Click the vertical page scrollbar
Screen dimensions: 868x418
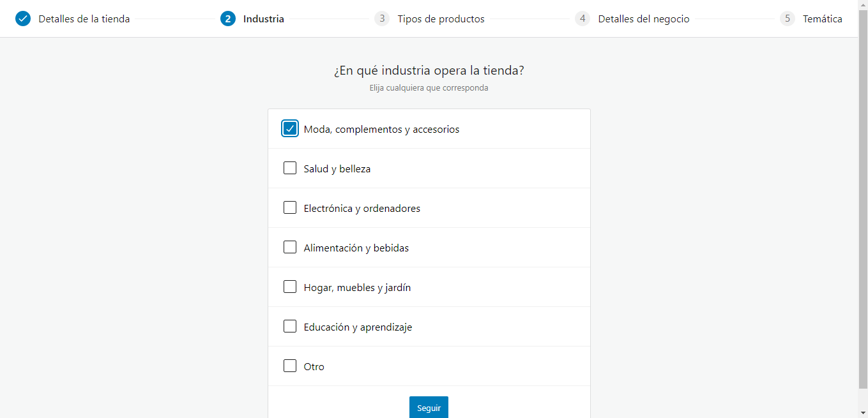click(x=862, y=191)
